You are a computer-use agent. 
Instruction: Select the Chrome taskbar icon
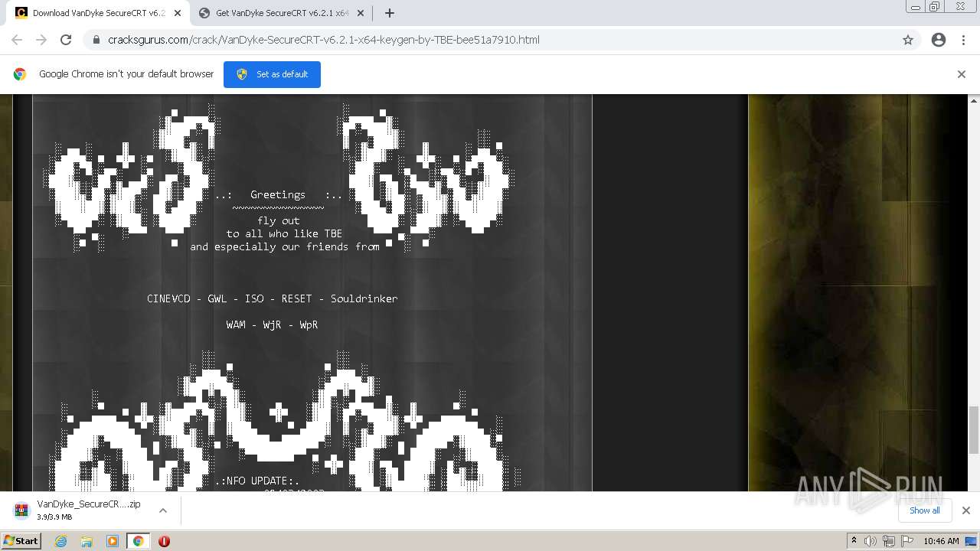[x=138, y=541]
